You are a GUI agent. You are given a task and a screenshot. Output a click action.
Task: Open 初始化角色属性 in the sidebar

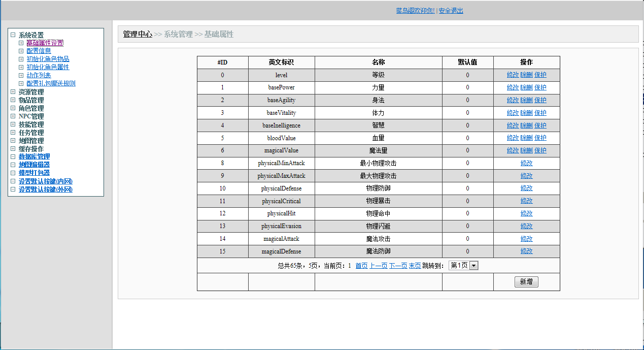(48, 67)
